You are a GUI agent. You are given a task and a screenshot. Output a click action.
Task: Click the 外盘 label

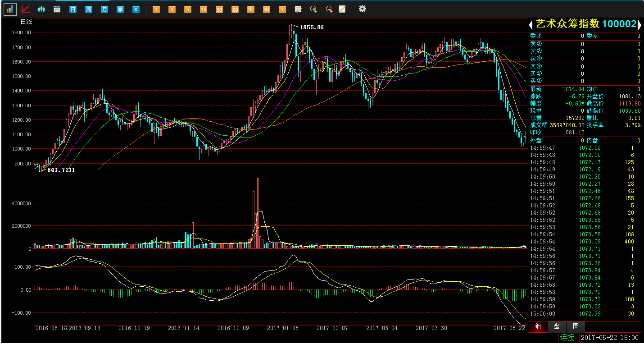click(x=536, y=141)
